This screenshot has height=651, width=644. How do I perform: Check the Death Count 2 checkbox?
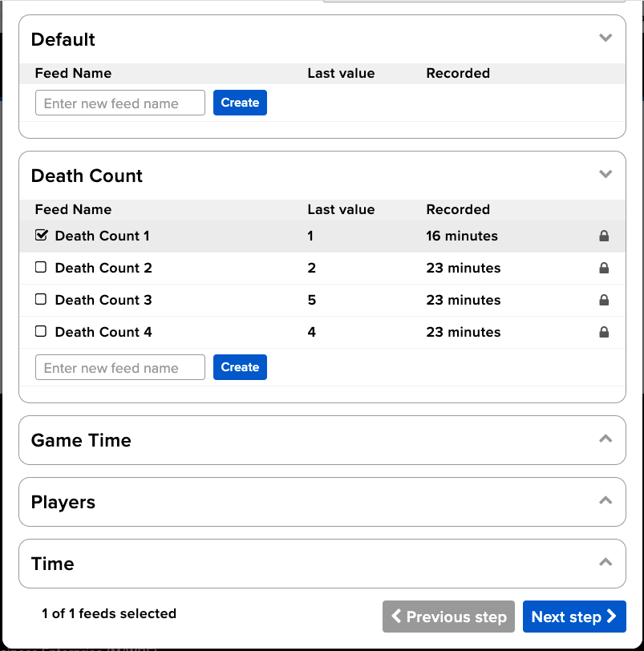pos(41,268)
